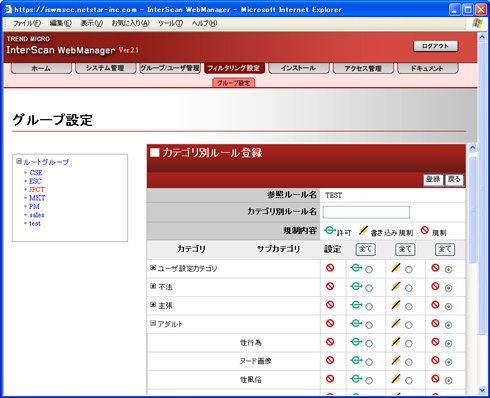490x398 pixels.
Task: Select allow radio for ユーザ設定カテゴリ
Action: [369, 270]
